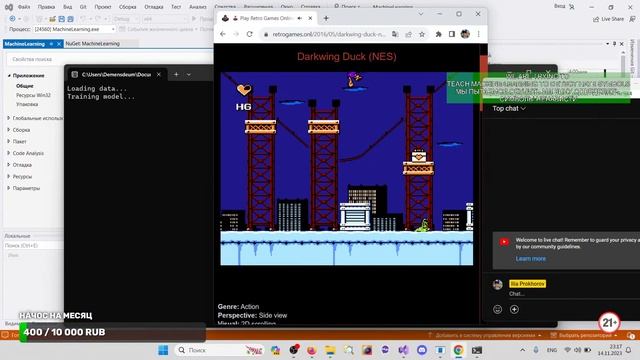Click Live Share button
This screenshot has height=360, width=640.
(608, 19)
